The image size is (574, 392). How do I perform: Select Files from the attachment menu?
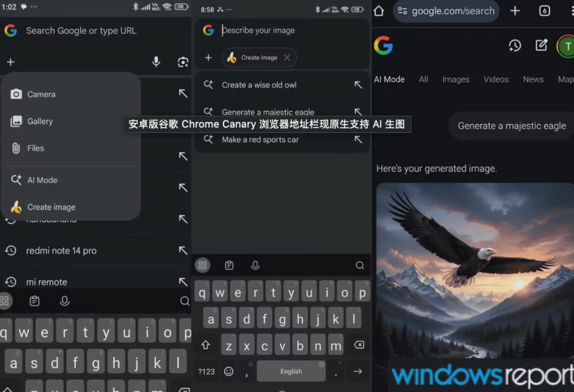click(x=36, y=148)
